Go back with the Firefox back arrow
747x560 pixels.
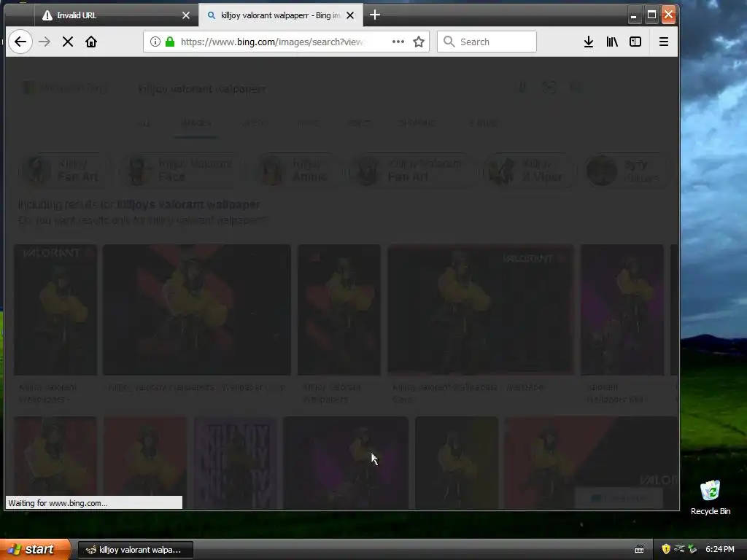tap(20, 42)
